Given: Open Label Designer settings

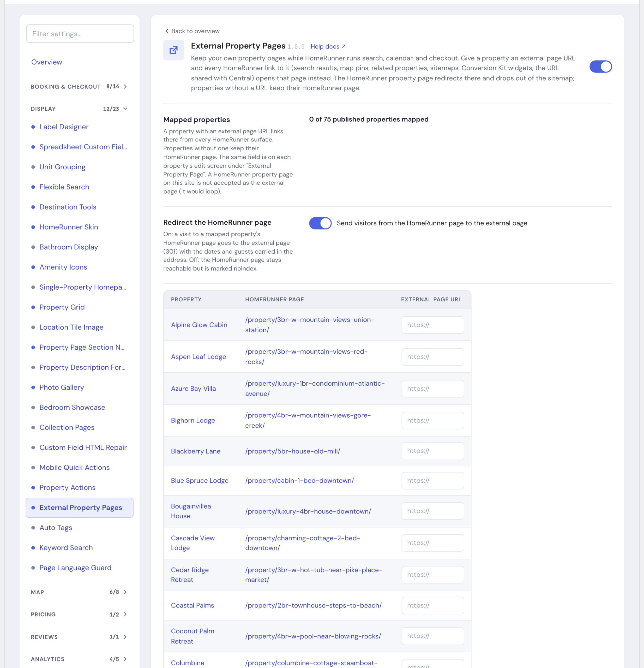Looking at the screenshot, I should pos(64,127).
